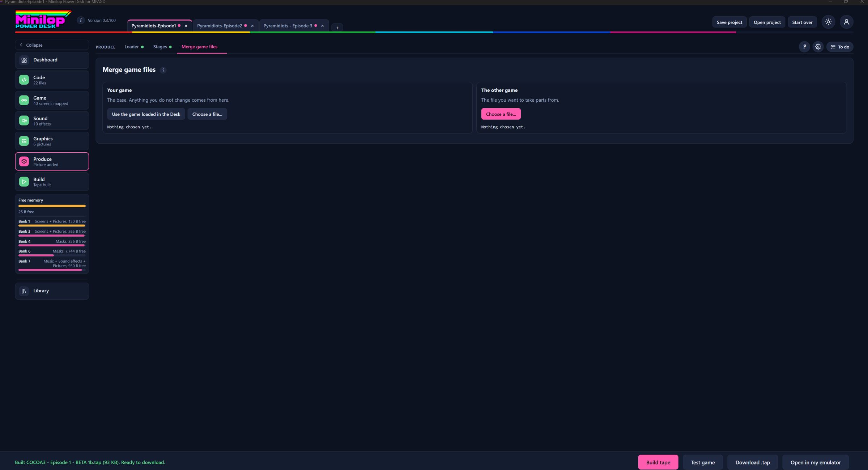Open the settings gear icon
Viewport: 868px width, 470px height.
coord(818,47)
